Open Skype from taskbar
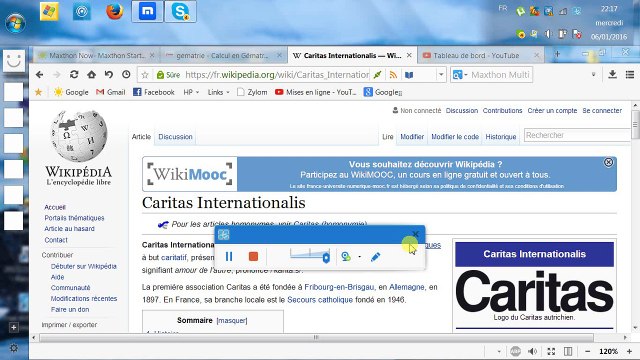The height and width of the screenshot is (360, 640). tap(180, 11)
